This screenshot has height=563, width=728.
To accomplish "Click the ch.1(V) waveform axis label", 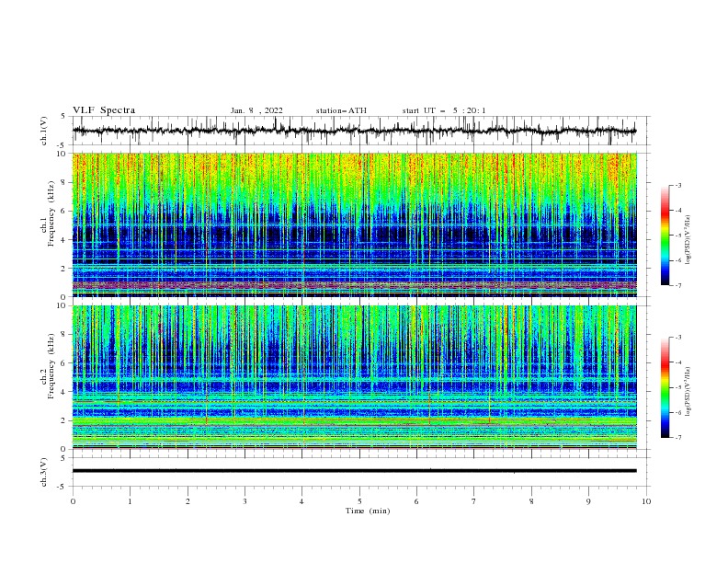I will (x=44, y=131).
